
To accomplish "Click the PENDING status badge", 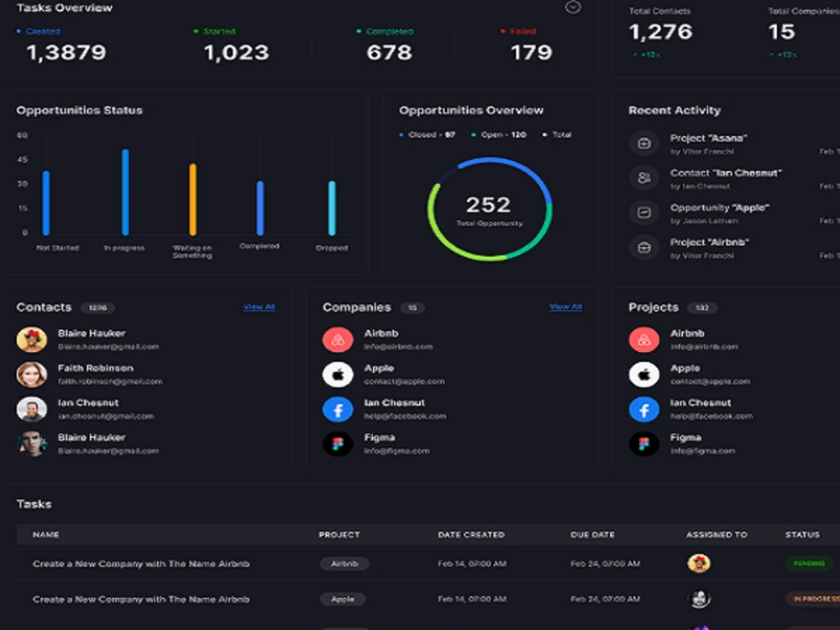I will coord(809,564).
